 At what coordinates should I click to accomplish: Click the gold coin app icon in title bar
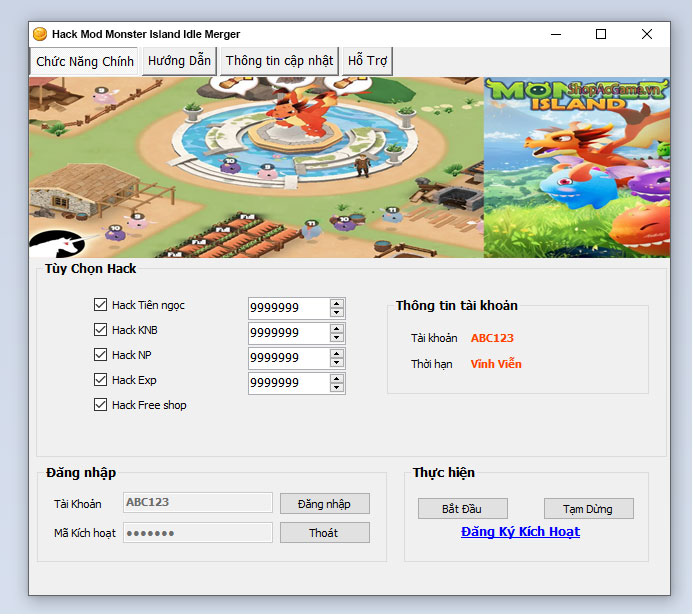(x=40, y=34)
